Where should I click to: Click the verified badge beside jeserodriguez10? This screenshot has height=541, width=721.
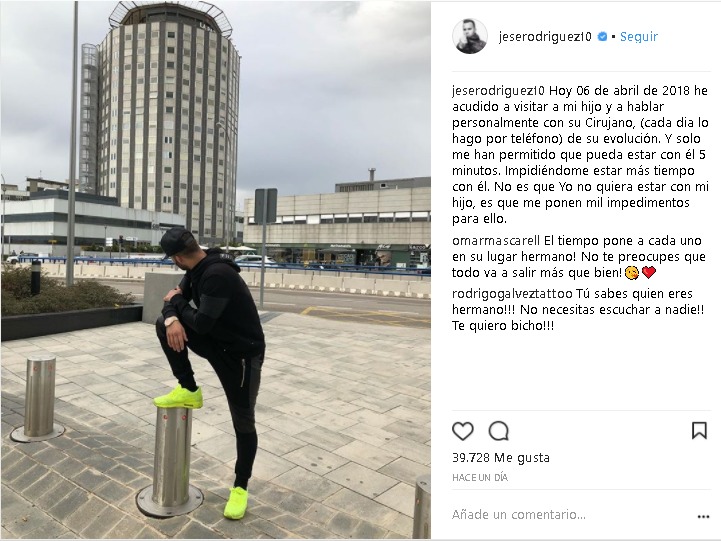pyautogui.click(x=602, y=37)
